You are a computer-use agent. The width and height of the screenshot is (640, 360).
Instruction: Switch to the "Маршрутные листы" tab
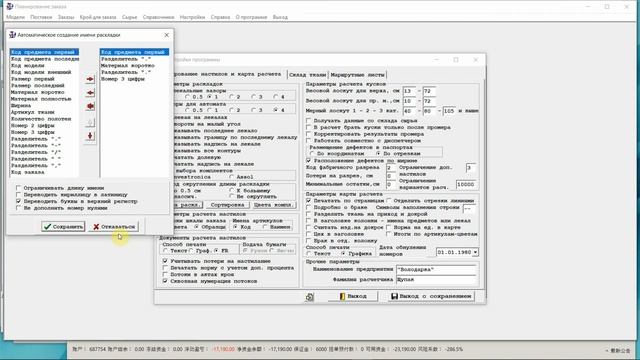pyautogui.click(x=358, y=75)
